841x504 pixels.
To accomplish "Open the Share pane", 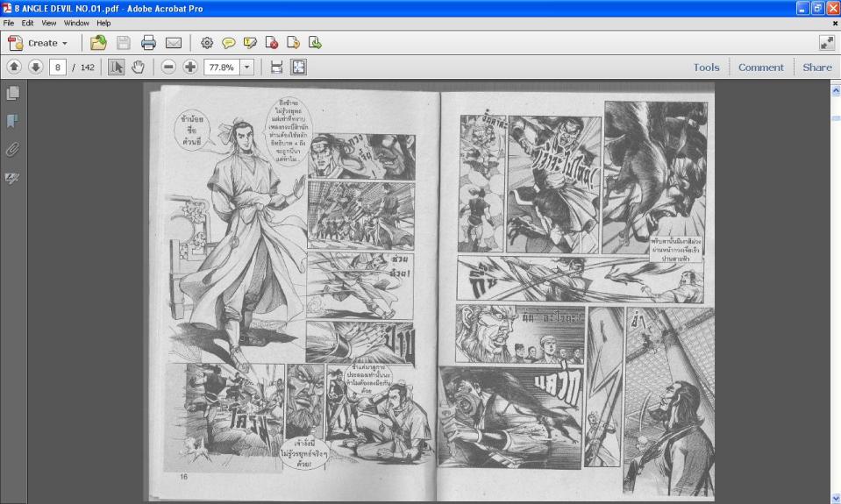I will click(x=816, y=67).
